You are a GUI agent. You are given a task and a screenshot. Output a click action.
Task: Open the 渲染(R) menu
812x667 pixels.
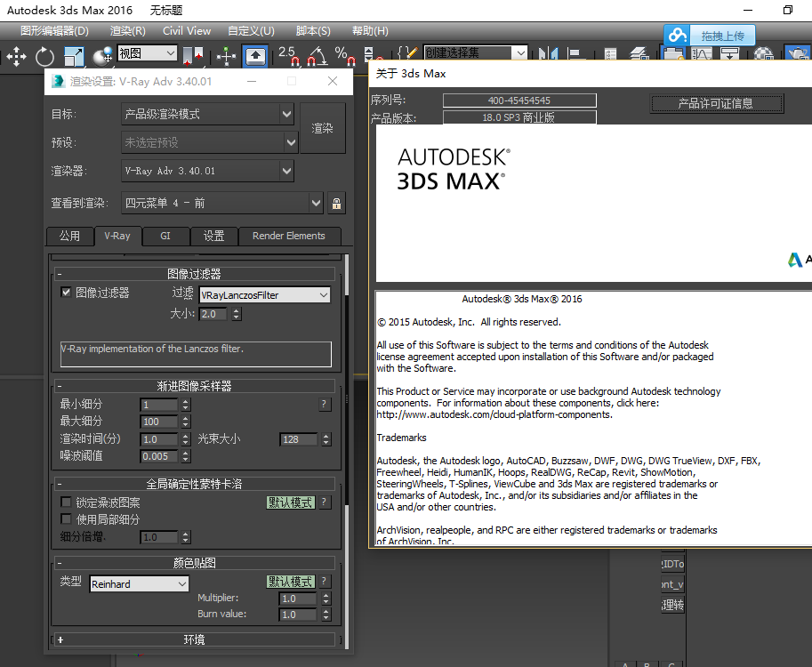[127, 31]
